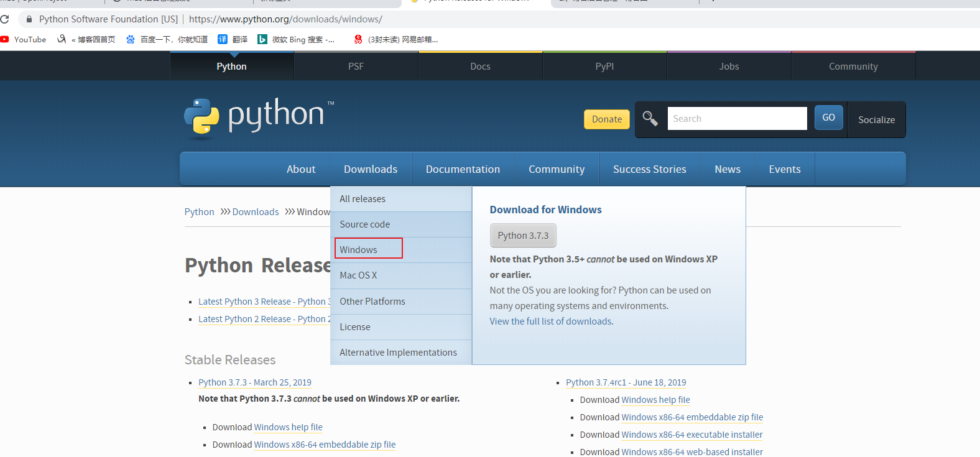Download Windows help file under Python 3.7.3
The height and width of the screenshot is (457, 980).
pos(289,427)
